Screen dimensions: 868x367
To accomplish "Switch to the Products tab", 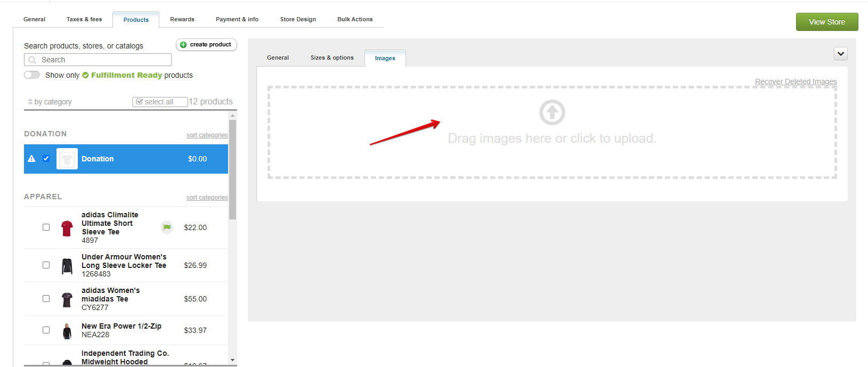I will point(136,20).
